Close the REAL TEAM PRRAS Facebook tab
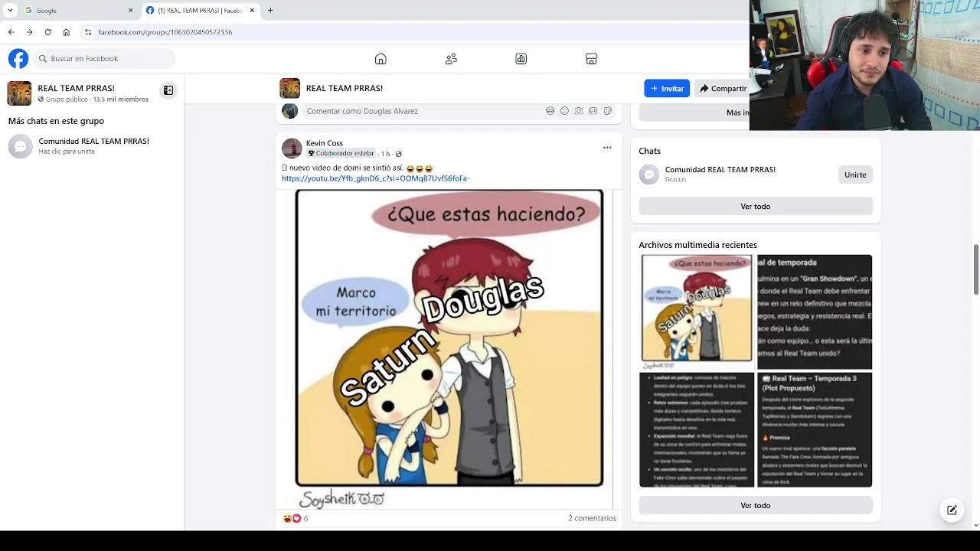 point(252,11)
